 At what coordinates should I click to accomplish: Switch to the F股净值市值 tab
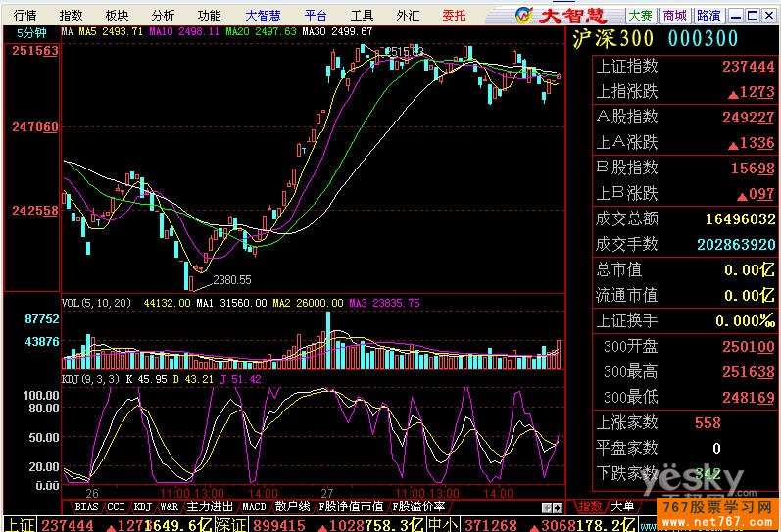pos(351,507)
